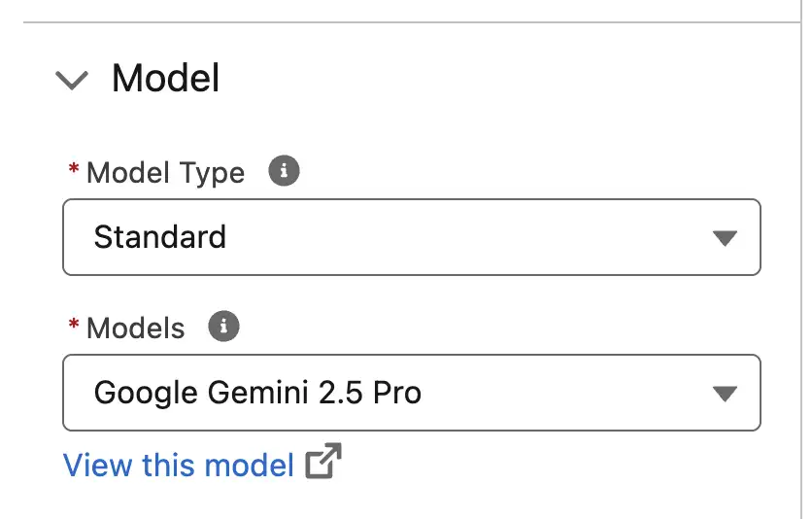The width and height of the screenshot is (812, 519).
Task: Click the down arrow in the Gemini 2.5 Pro box
Action: coord(725,394)
